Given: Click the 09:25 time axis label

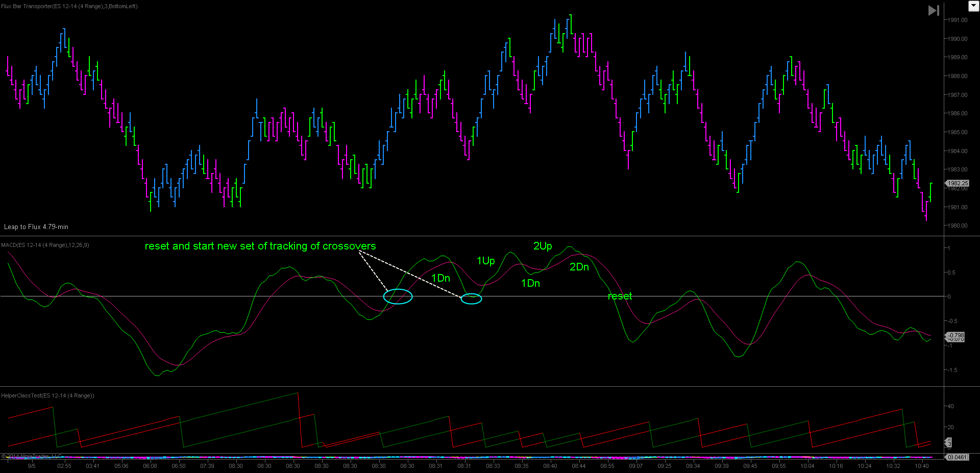Looking at the screenshot, I should point(665,466).
